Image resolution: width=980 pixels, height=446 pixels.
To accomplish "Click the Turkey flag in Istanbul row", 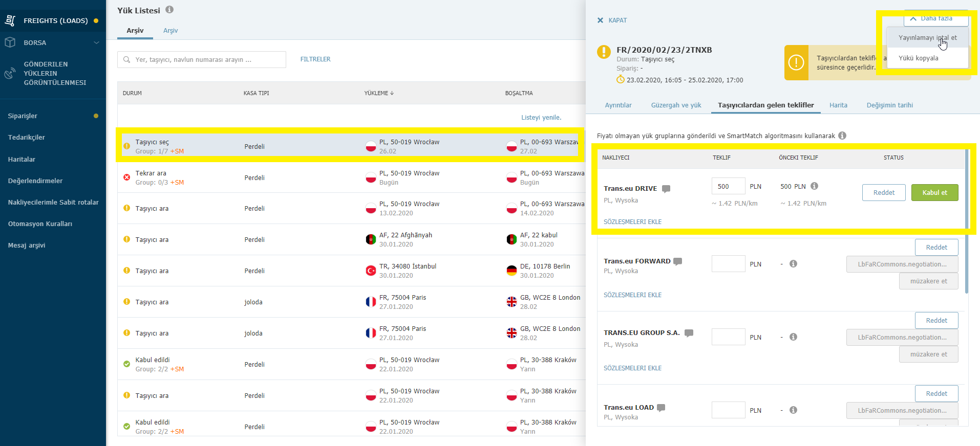I will [371, 271].
